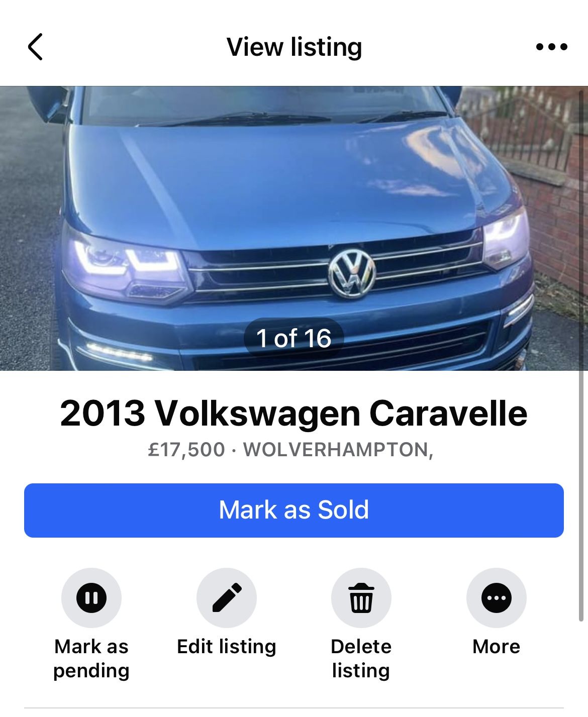The image size is (588, 717).
Task: Select the Mark as pending label
Action: coord(91,658)
